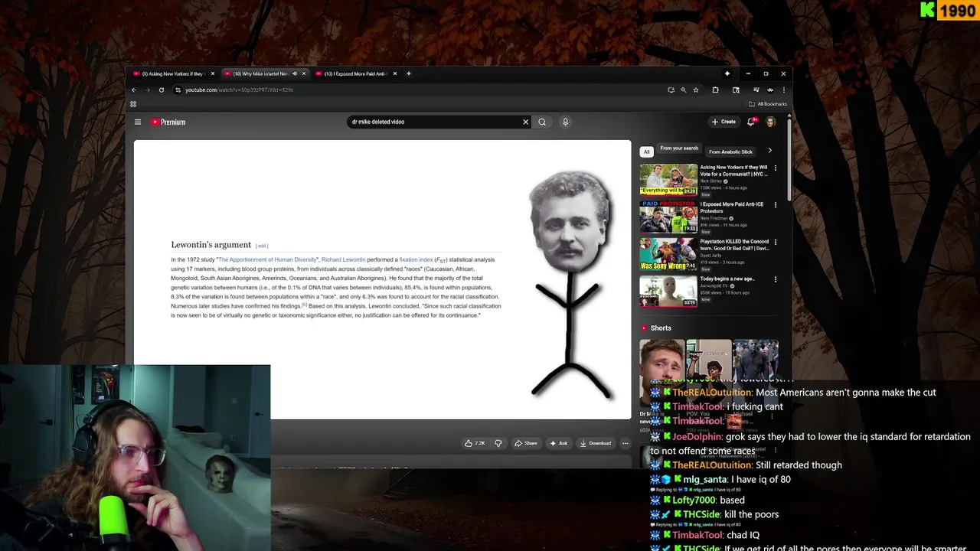
Task: Bookmark this page with the star
Action: [x=696, y=90]
